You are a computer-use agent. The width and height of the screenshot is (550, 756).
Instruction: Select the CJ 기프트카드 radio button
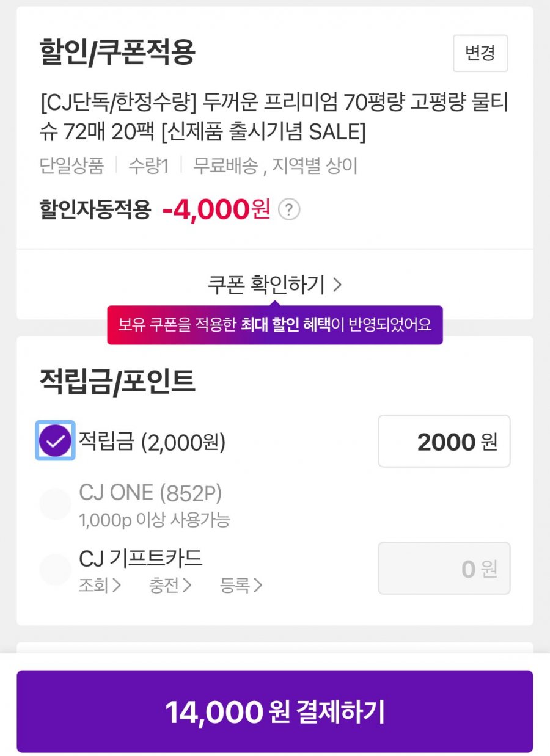[55, 569]
